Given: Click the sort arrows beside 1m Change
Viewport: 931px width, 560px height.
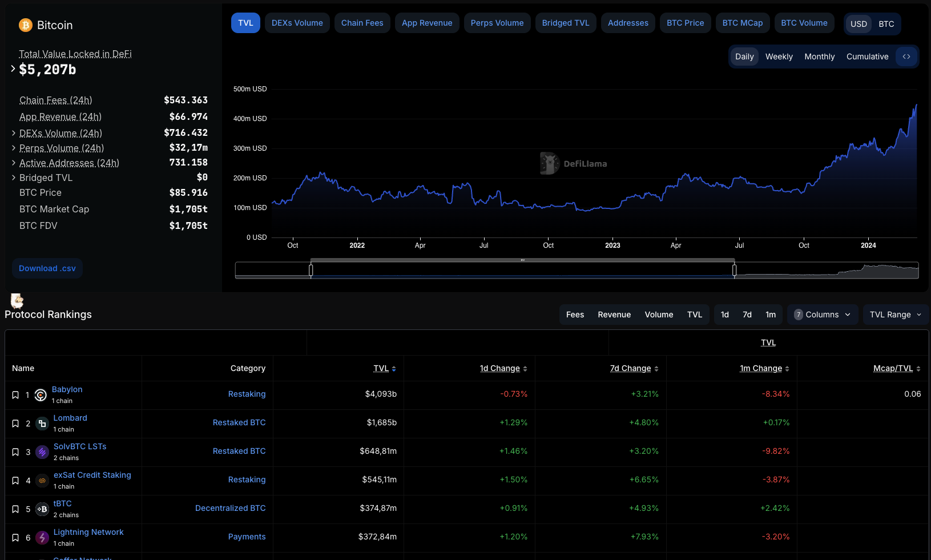Looking at the screenshot, I should coord(787,369).
